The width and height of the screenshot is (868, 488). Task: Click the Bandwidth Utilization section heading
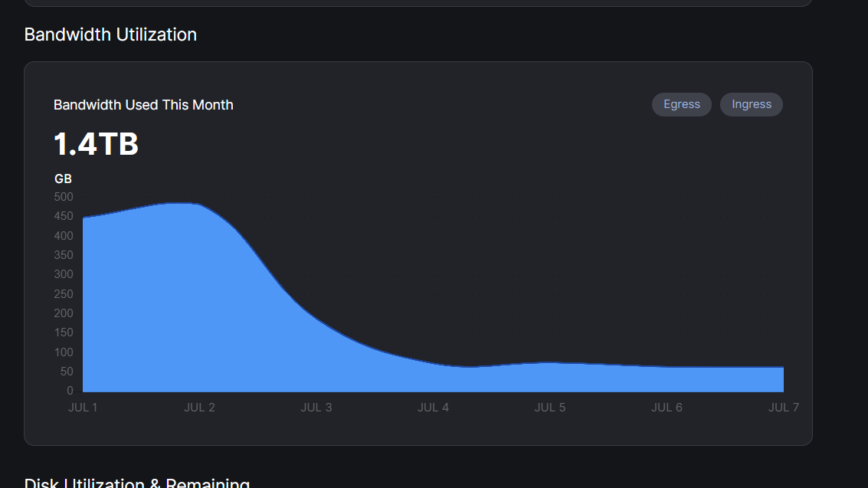(x=110, y=34)
